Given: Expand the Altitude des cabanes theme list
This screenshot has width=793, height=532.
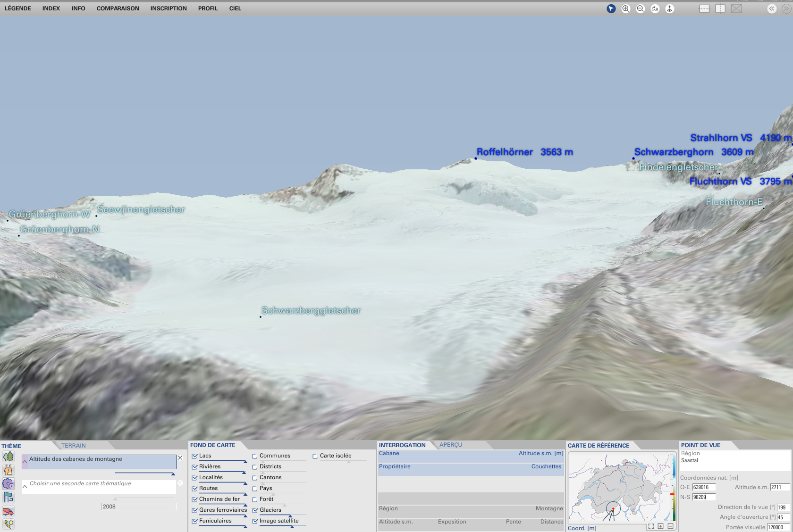Looking at the screenshot, I should [25, 462].
